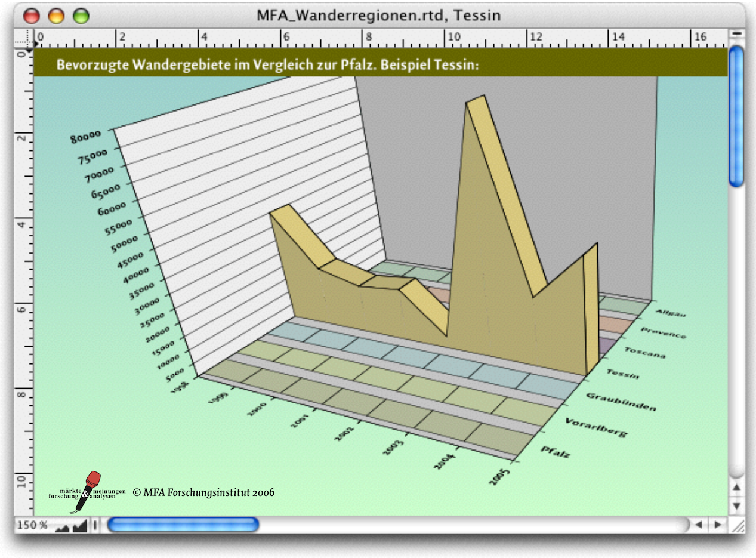This screenshot has width=756, height=558.
Task: Click the small mountains zoom-out icon
Action: 61,526
